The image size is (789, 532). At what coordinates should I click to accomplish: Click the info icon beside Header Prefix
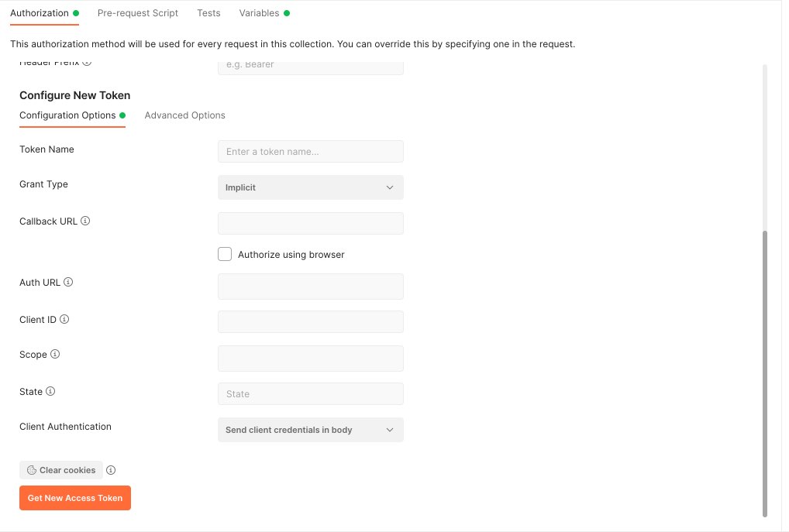coord(88,61)
